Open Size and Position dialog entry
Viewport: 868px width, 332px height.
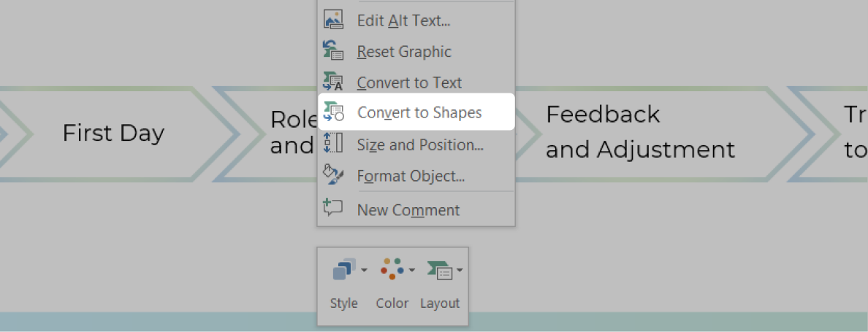pos(419,144)
